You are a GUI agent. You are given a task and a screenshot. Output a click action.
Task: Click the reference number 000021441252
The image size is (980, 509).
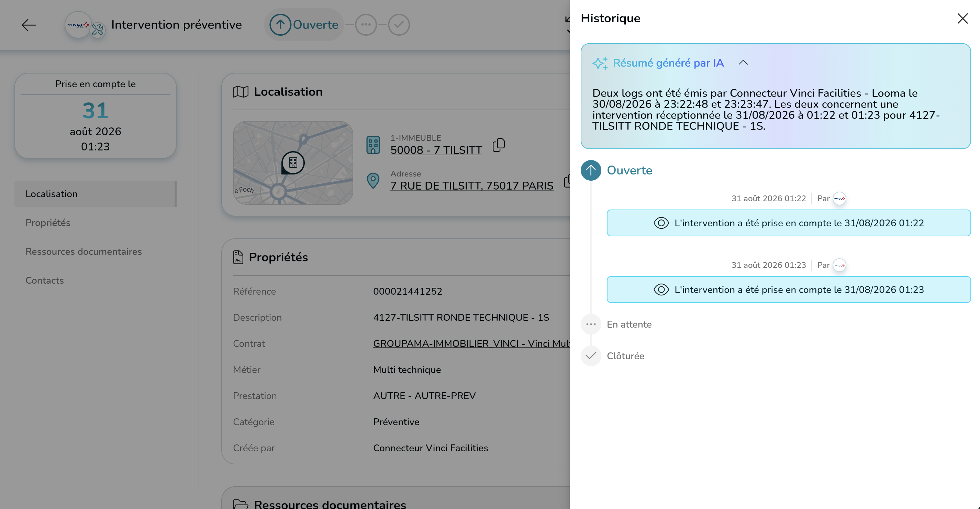coord(408,292)
